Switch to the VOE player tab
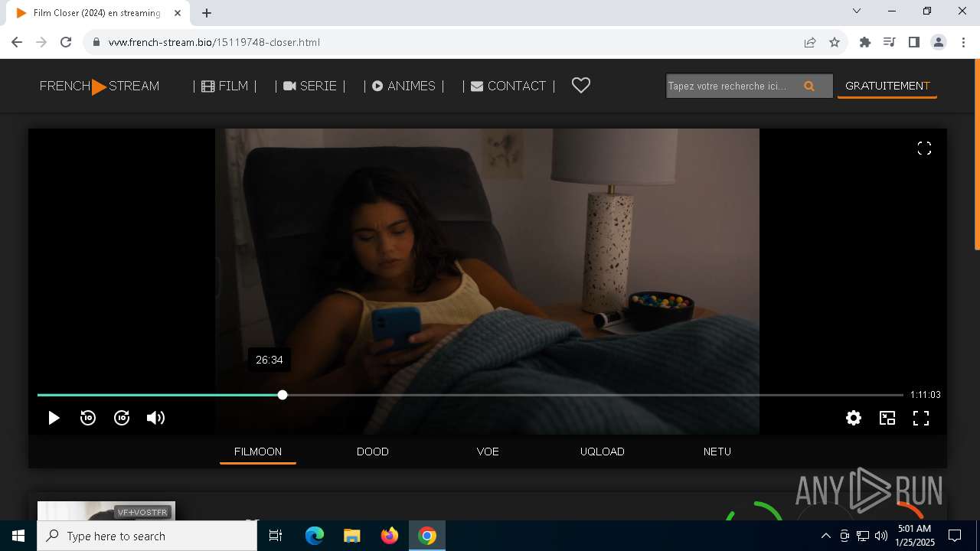The height and width of the screenshot is (551, 980). point(488,452)
